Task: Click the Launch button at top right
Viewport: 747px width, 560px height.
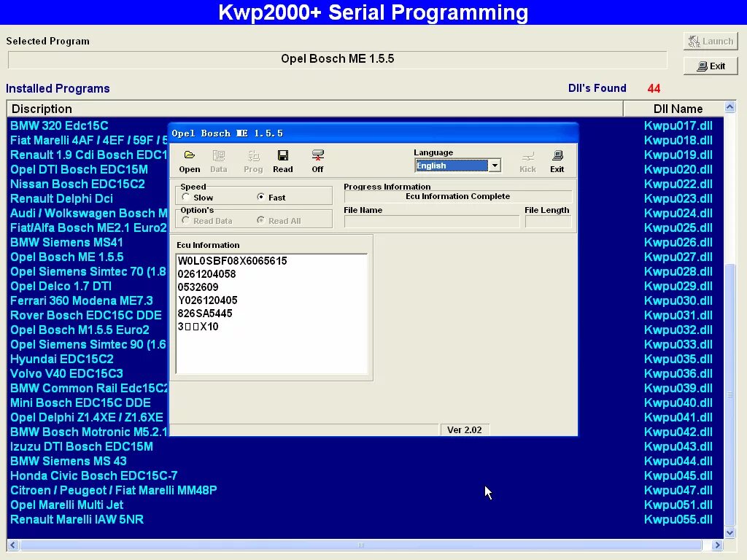Action: pyautogui.click(x=711, y=42)
